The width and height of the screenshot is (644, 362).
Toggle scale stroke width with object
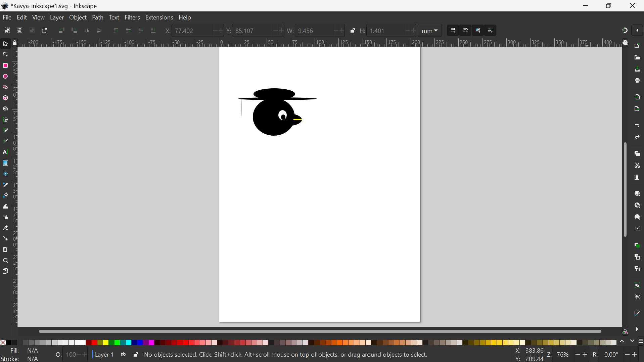point(453,31)
